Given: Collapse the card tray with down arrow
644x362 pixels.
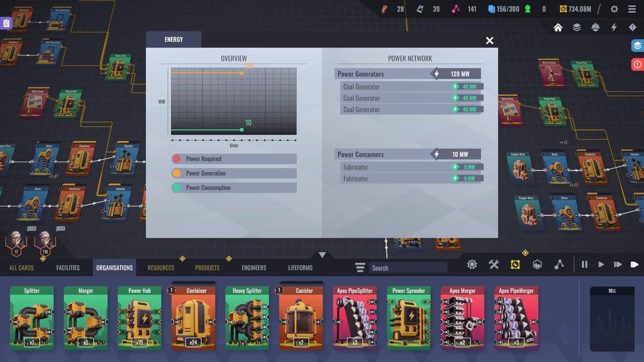Looking at the screenshot, I should pyautogui.click(x=322, y=255).
